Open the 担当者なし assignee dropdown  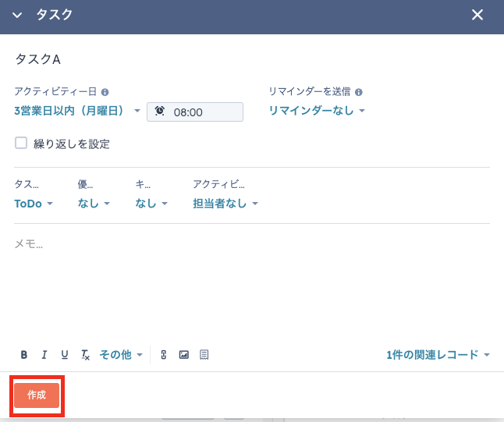[225, 204]
